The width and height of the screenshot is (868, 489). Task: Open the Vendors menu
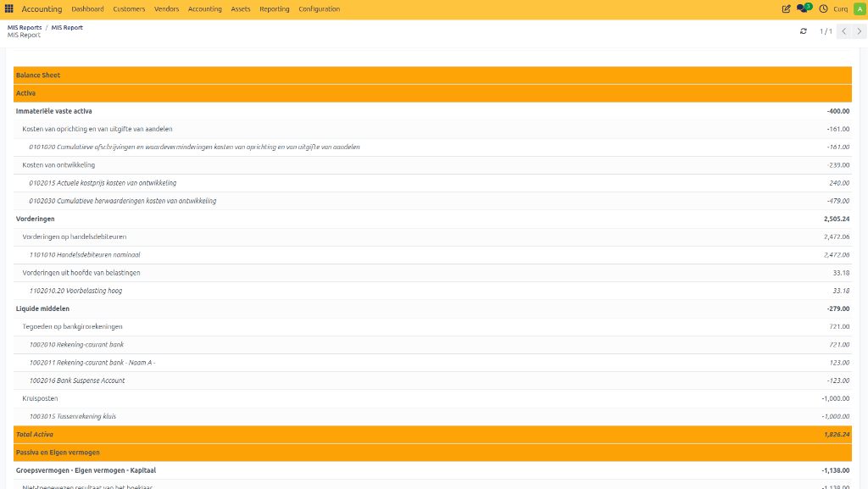tap(167, 8)
